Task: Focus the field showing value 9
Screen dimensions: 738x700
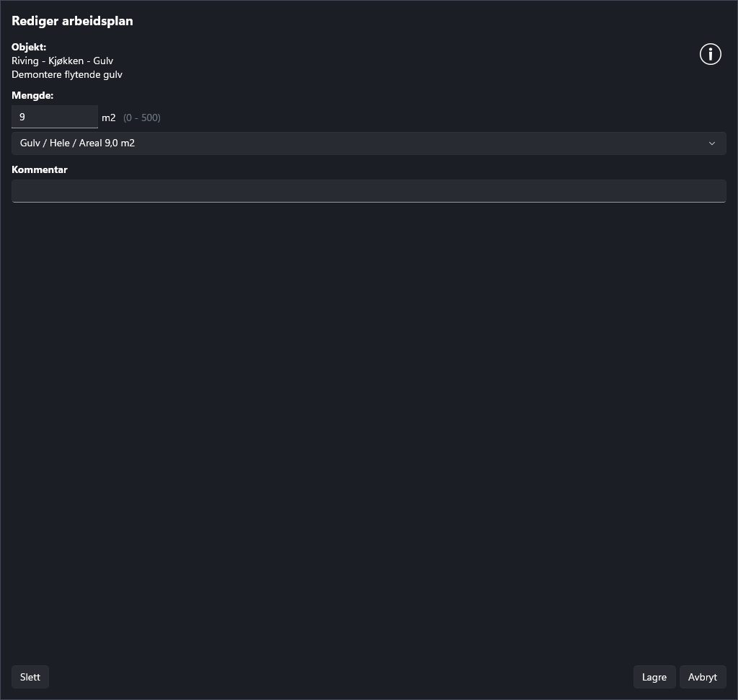Action: click(x=55, y=117)
